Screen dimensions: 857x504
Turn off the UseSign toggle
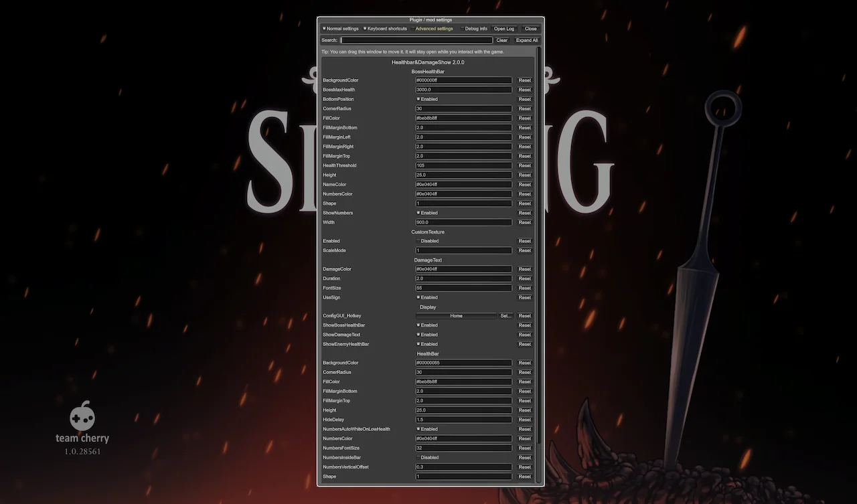pos(427,297)
